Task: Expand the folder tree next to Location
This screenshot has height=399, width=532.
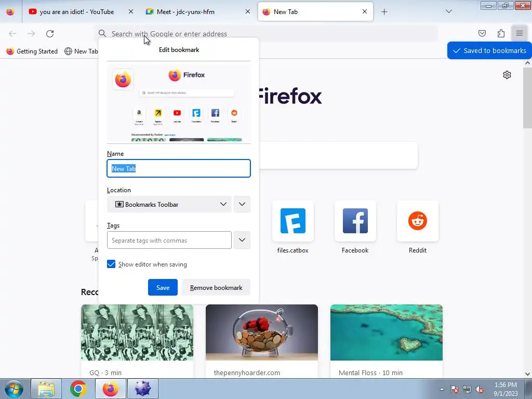Action: [242, 204]
